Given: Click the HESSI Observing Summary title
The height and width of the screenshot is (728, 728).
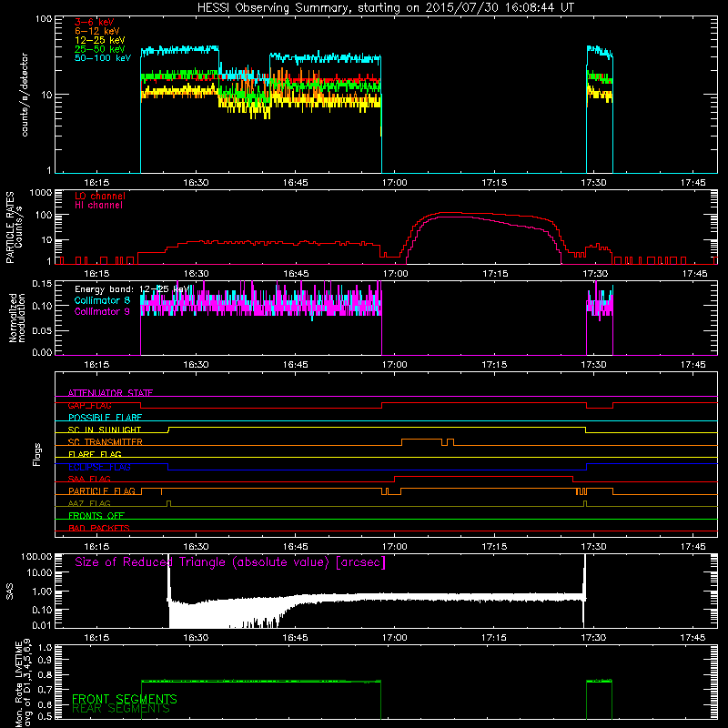Looking at the screenshot, I should pos(385,8).
